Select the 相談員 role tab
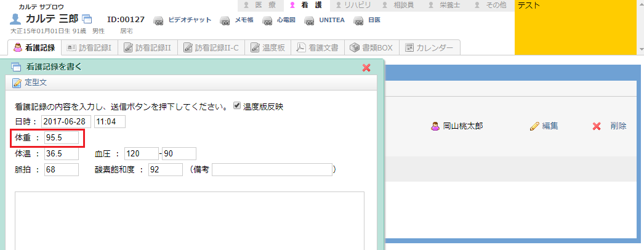 [398, 6]
